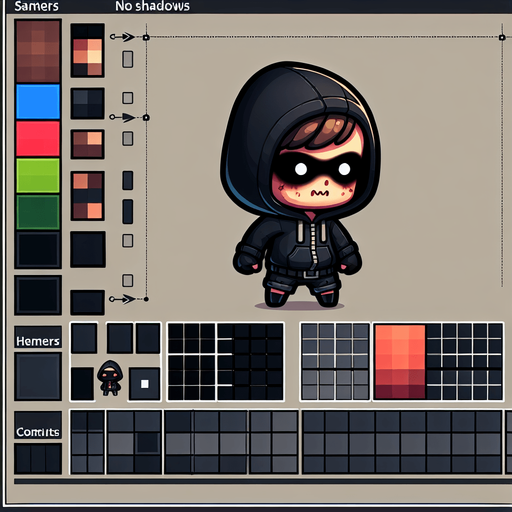The width and height of the screenshot is (512, 512).
Task: Open the Samers tab
Action: (x=36, y=6)
